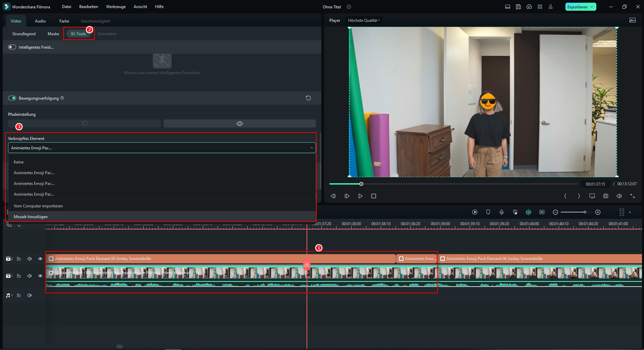Mute video track 2 speaker icon

point(30,259)
